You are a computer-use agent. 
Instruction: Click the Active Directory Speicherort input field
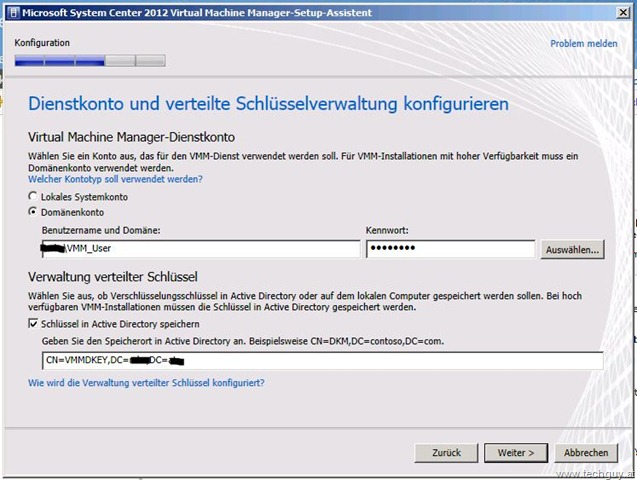click(323, 361)
